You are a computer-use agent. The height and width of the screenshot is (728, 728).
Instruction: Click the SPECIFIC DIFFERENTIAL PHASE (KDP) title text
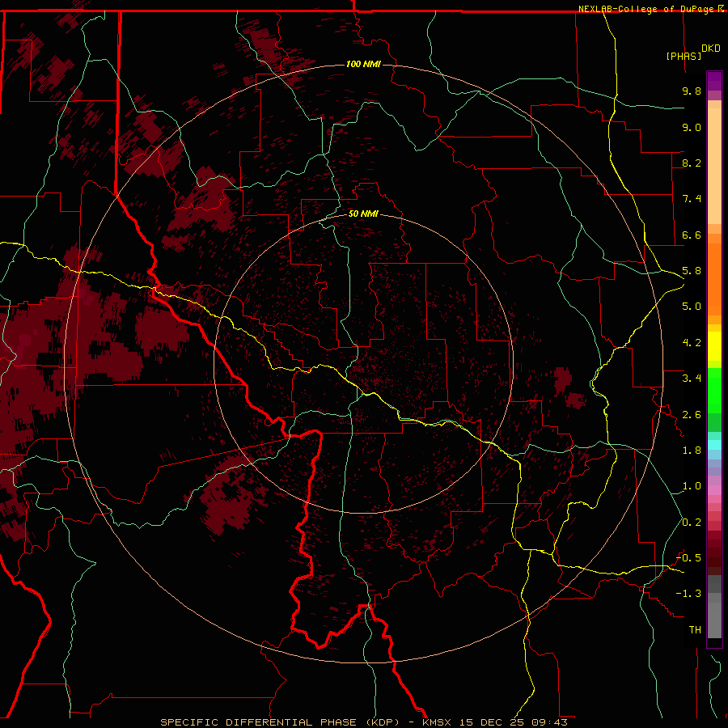coord(280,722)
